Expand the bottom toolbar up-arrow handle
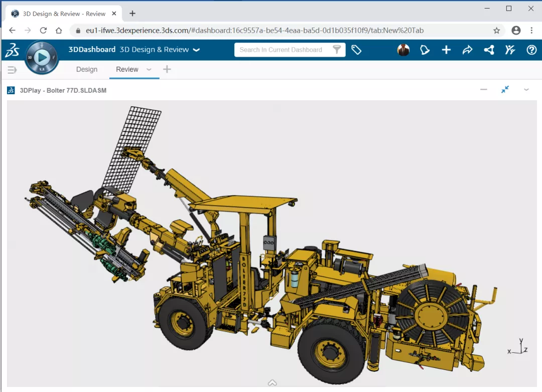The width and height of the screenshot is (542, 392). [273, 383]
